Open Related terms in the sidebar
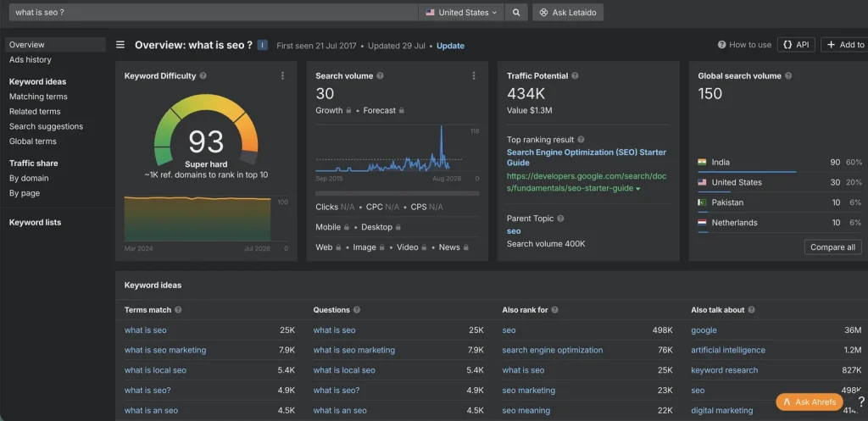This screenshot has width=868, height=421. [35, 112]
